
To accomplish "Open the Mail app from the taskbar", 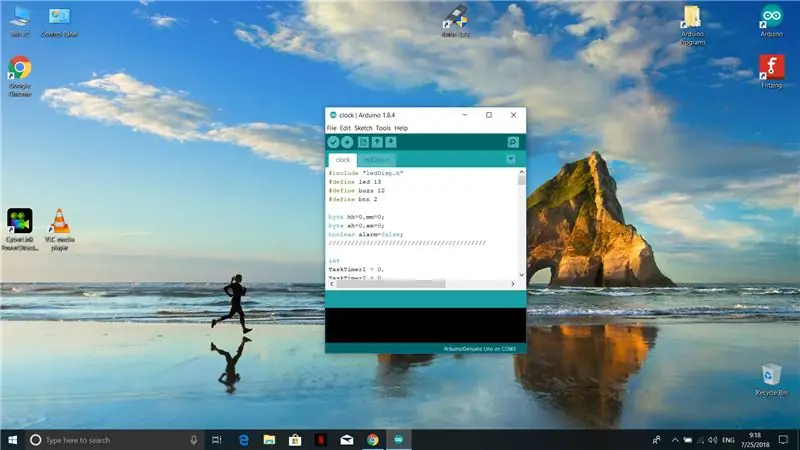I will tap(347, 440).
